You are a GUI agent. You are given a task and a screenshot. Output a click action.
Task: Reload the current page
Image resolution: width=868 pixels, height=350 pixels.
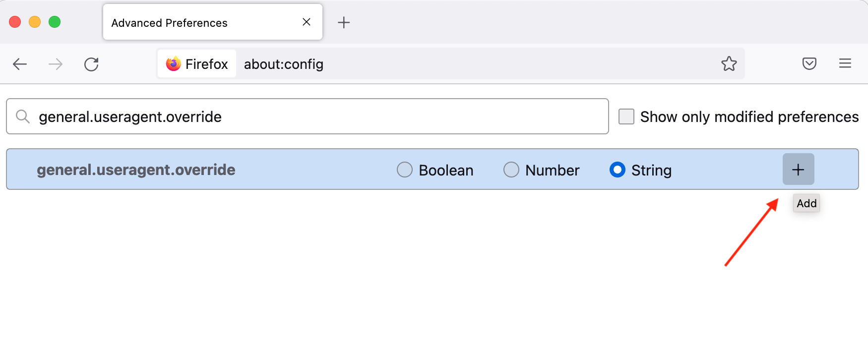91,64
